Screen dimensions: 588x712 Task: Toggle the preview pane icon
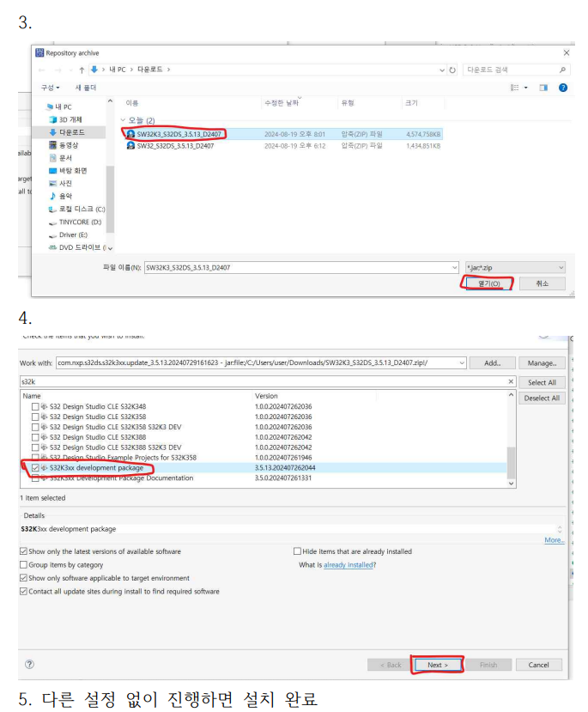tap(543, 88)
